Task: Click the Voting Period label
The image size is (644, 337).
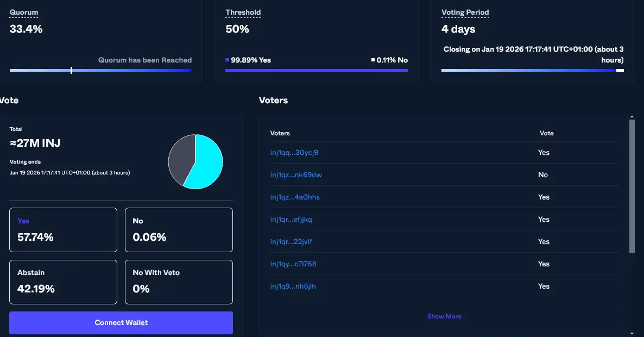Action: [465, 13]
